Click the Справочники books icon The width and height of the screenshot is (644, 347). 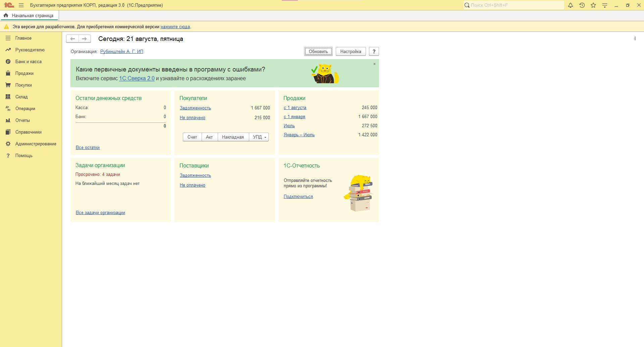[x=8, y=132]
